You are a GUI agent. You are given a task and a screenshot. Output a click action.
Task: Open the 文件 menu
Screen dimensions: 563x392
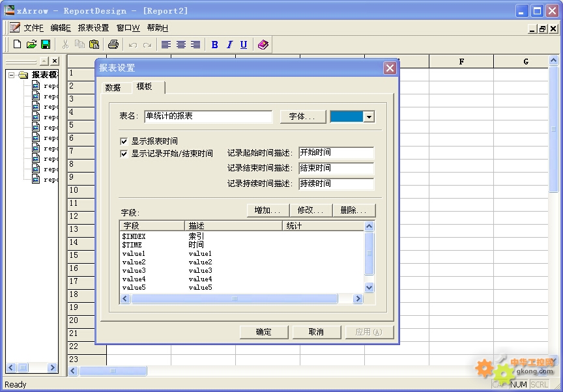pyautogui.click(x=33, y=28)
